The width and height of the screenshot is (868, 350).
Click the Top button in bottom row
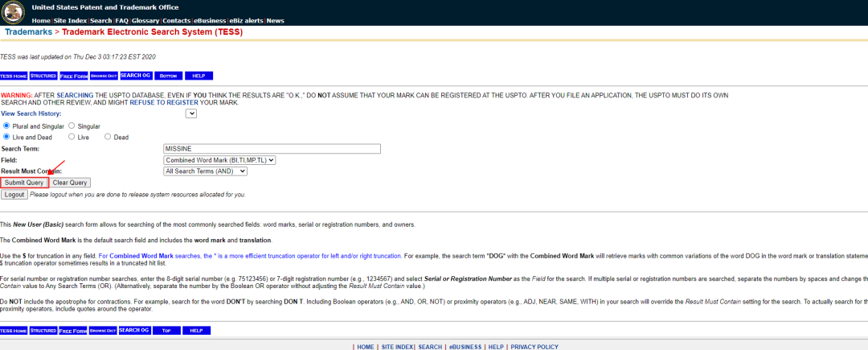pyautogui.click(x=166, y=331)
